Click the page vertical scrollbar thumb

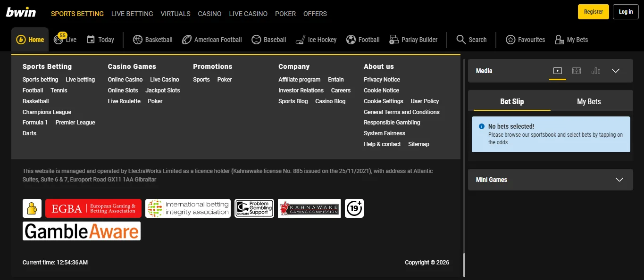pos(464,265)
